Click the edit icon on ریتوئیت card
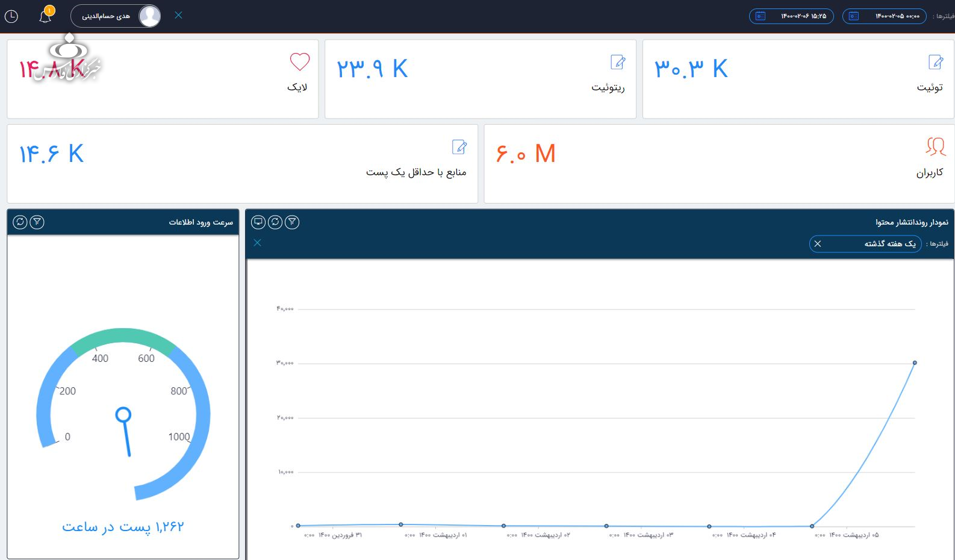The height and width of the screenshot is (560, 955). tap(618, 61)
